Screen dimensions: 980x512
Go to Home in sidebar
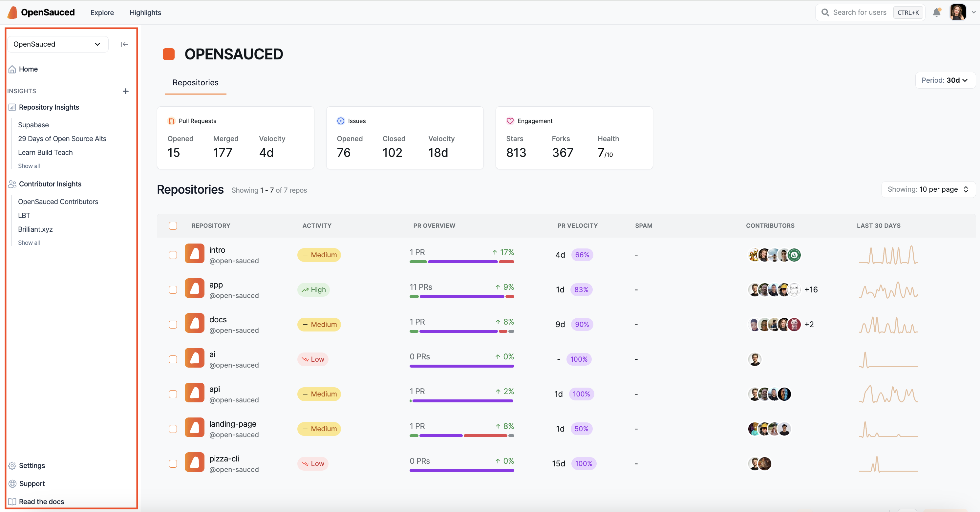[x=28, y=69]
